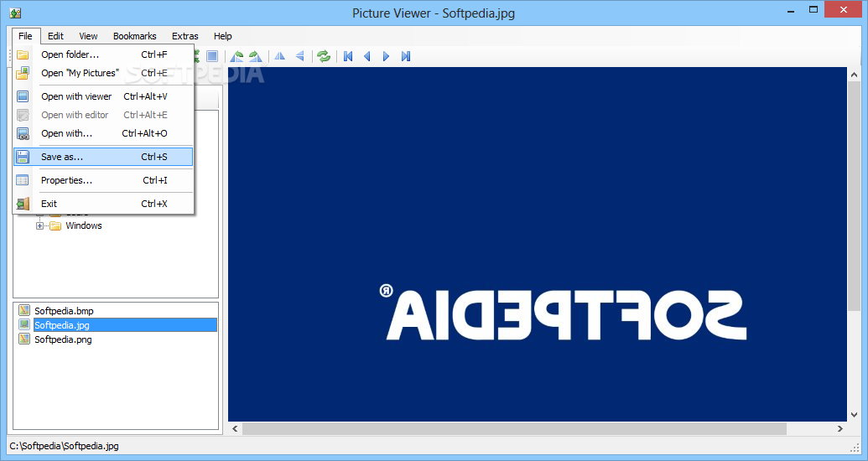Expand the Windows folder tree node
The width and height of the screenshot is (868, 461).
(39, 225)
